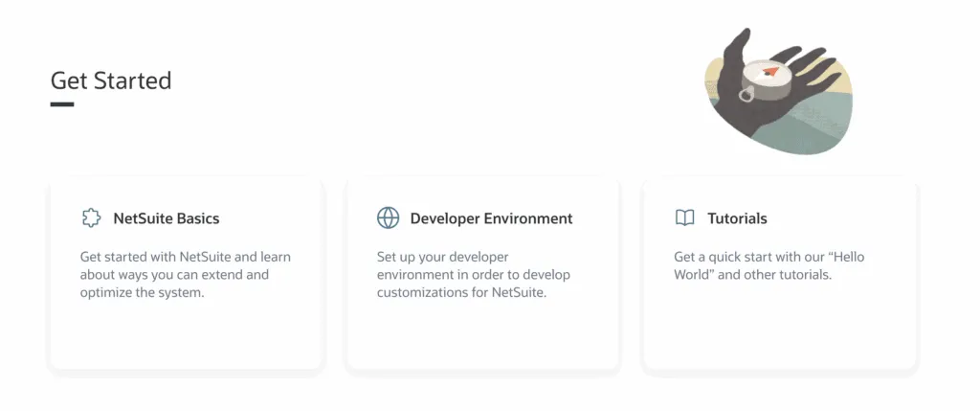Open the Tutorials title link
980x411 pixels.
(737, 218)
